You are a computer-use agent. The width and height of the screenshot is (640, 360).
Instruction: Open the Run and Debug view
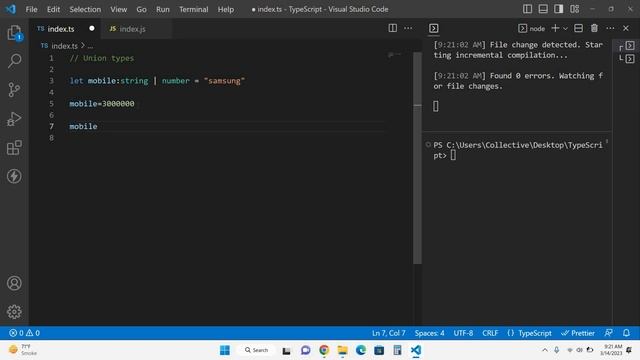coord(14,119)
